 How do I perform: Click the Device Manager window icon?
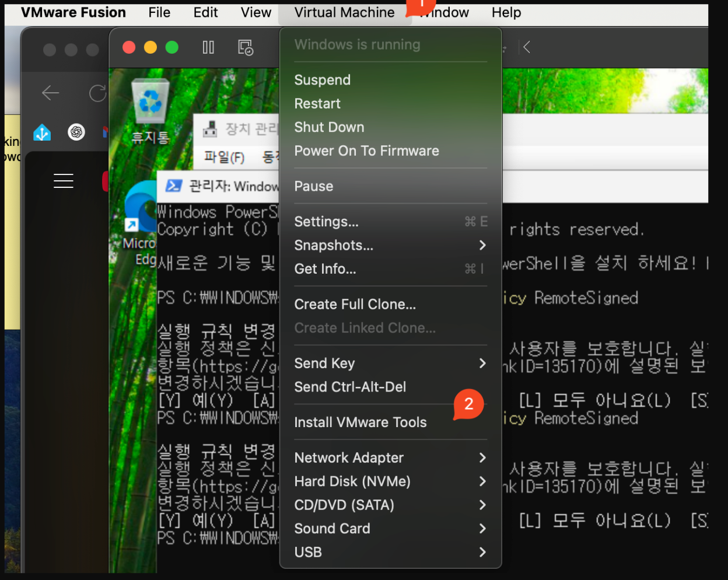(x=209, y=129)
